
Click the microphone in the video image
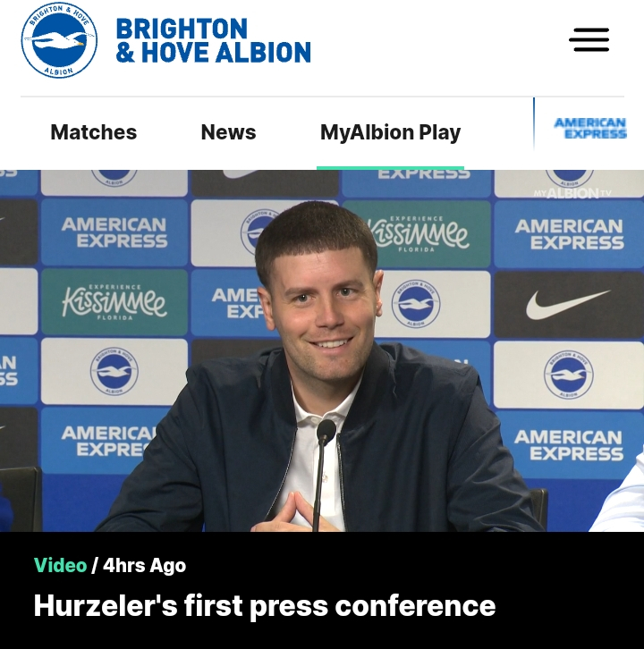325,474
